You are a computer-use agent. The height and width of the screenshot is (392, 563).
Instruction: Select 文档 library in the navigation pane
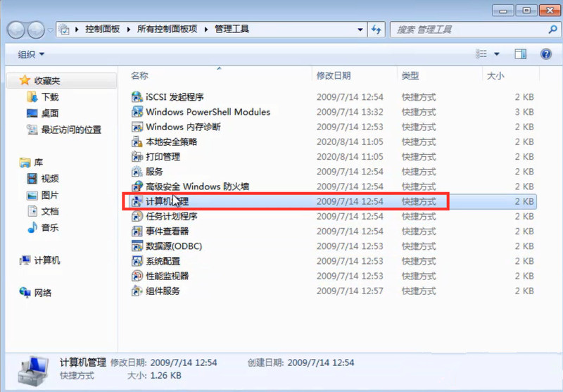pos(50,211)
